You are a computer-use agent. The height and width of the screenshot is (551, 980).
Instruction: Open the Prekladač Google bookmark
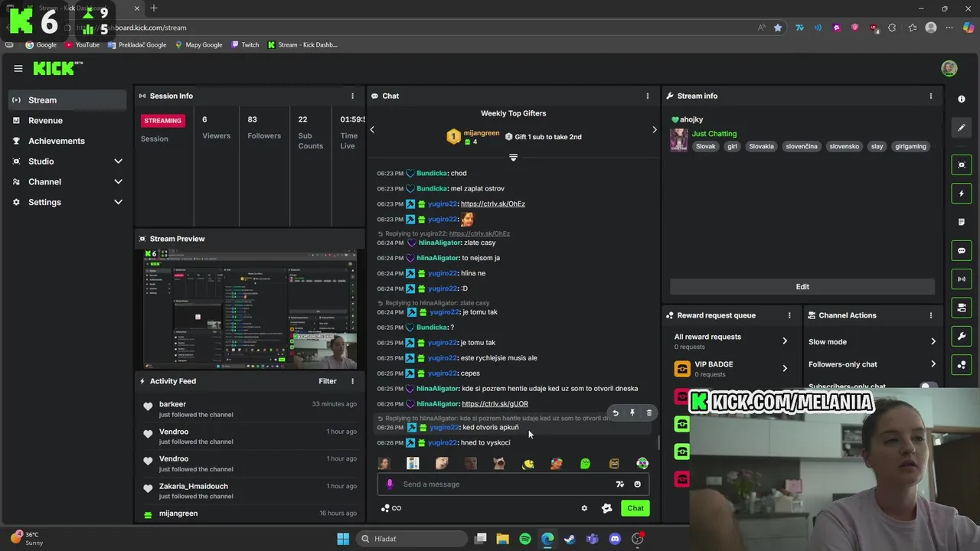(137, 44)
